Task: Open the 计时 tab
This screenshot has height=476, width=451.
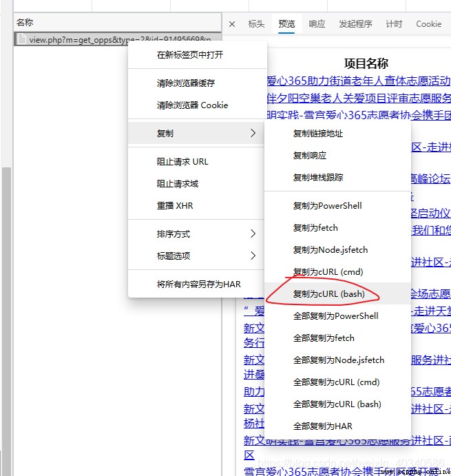Action: pyautogui.click(x=394, y=24)
